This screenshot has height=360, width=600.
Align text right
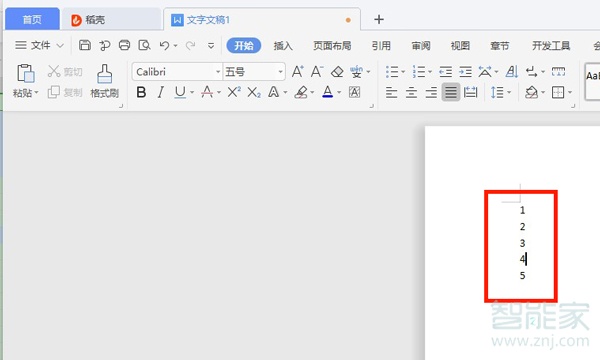point(431,92)
